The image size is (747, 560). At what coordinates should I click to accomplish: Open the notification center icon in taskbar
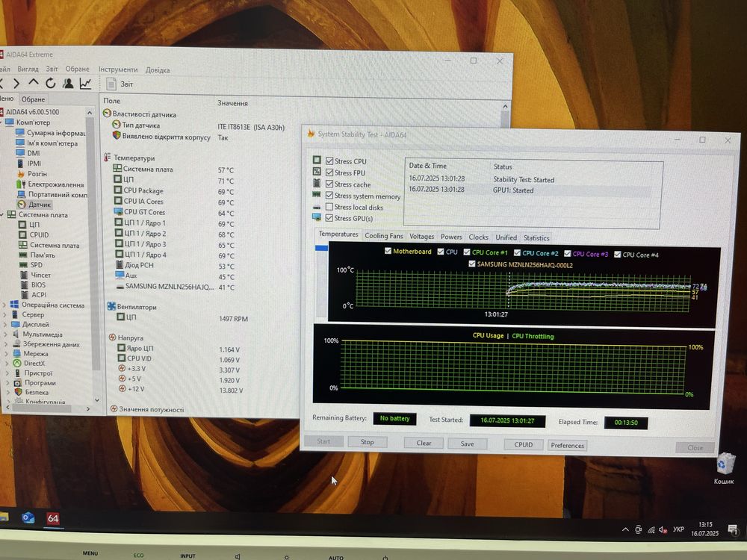[733, 529]
